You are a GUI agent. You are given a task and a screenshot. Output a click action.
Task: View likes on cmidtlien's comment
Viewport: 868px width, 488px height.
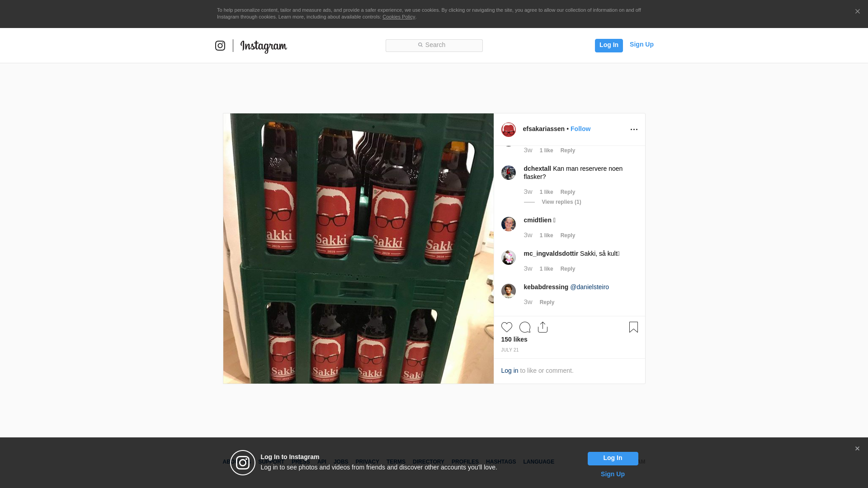point(546,235)
